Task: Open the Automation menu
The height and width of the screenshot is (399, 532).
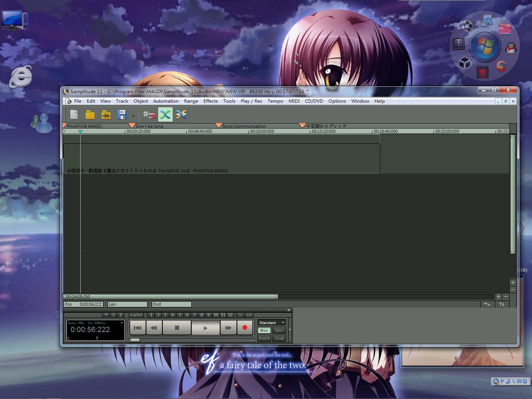Action: pos(166,101)
